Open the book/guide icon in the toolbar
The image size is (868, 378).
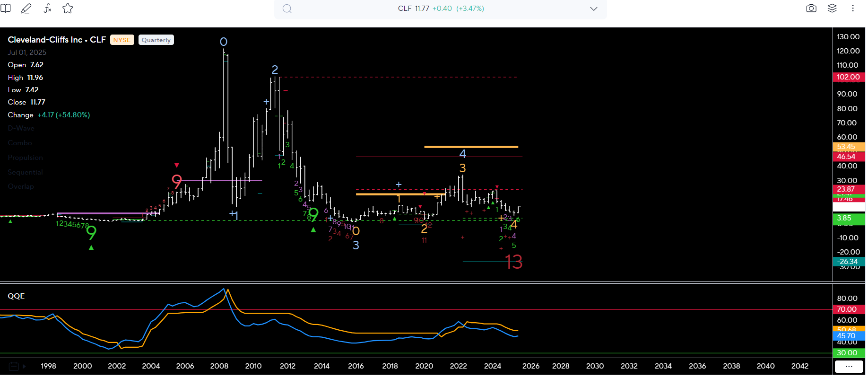[6, 9]
